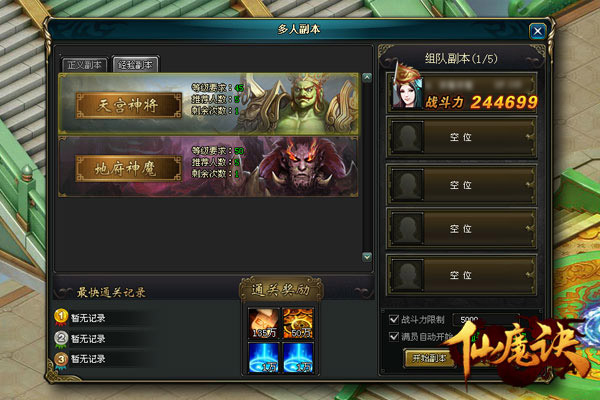This screenshot has height=400, width=600.
Task: Click the scroll down arrow of dungeon list
Action: click(367, 257)
